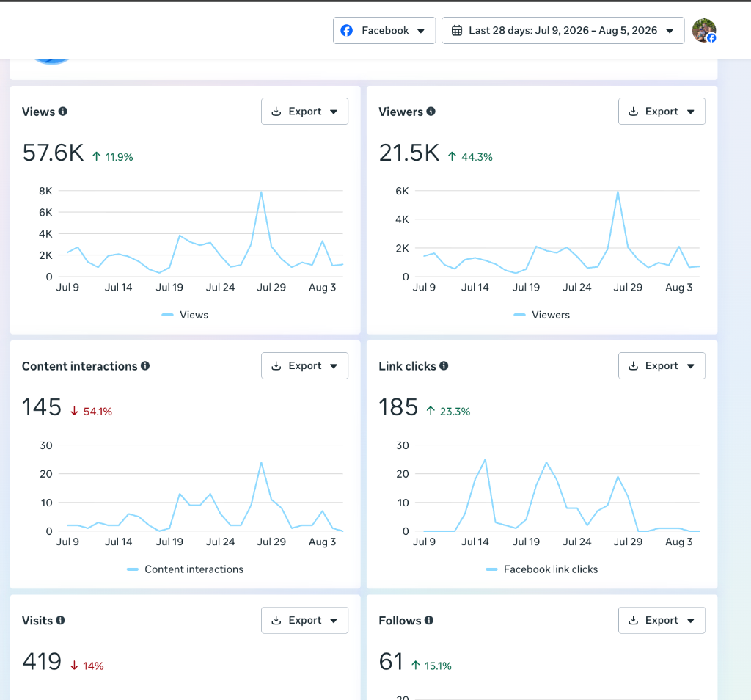Open the Export dropdown in Link clicks card
The image size is (751, 700).
click(662, 365)
